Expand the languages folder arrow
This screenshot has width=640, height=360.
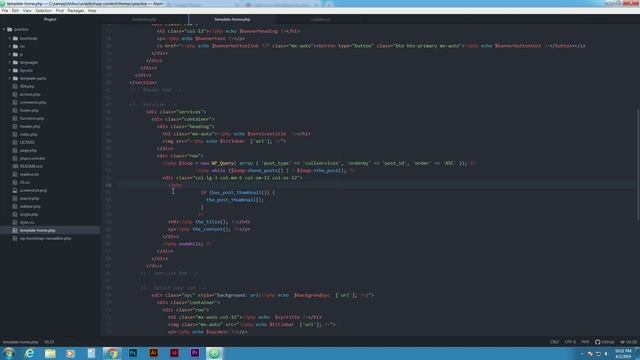(x=10, y=62)
